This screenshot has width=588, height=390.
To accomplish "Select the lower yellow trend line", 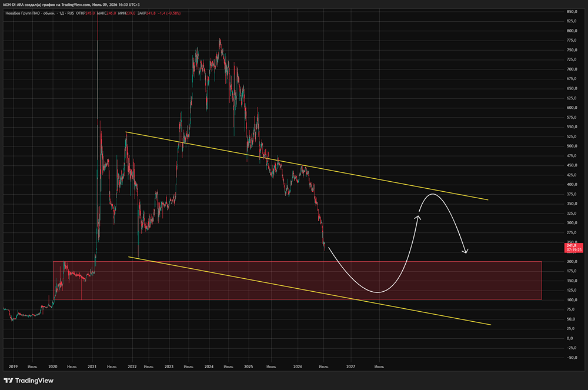I will click(309, 291).
